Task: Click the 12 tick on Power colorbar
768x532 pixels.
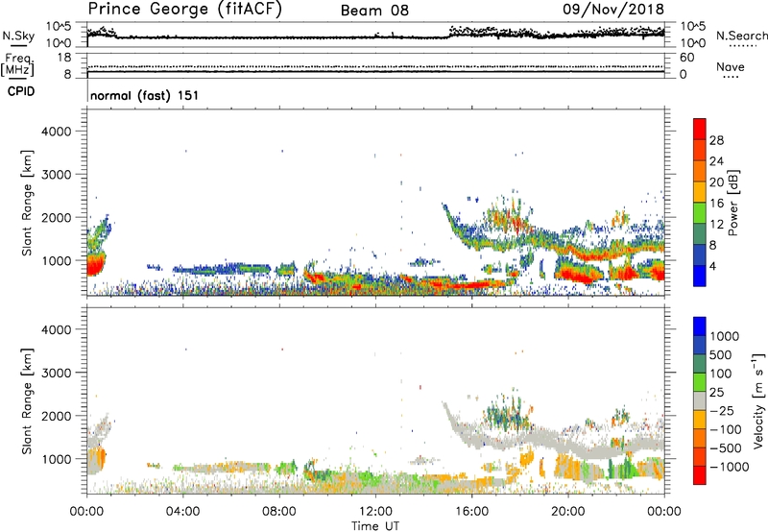Action: [x=716, y=225]
